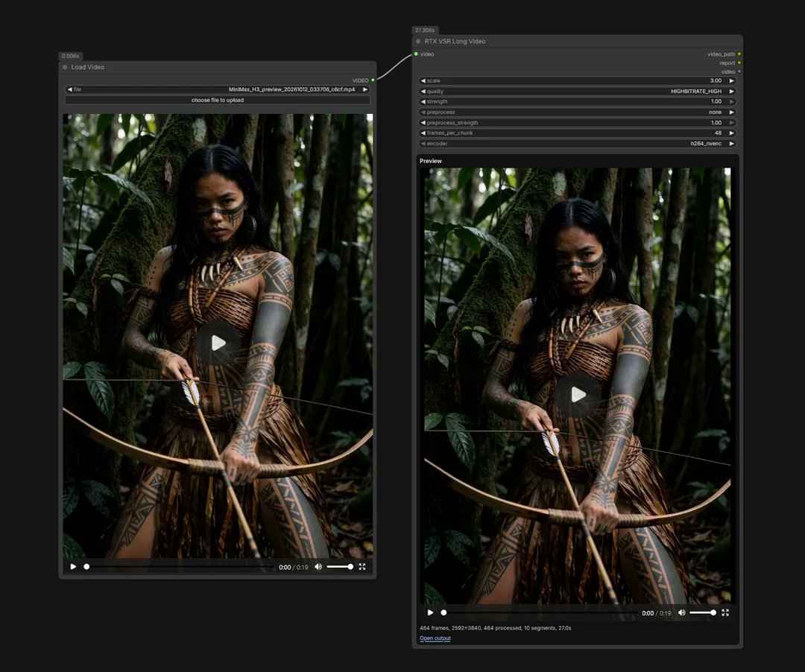Increase strength with right arrow
The image size is (805, 672).
click(732, 101)
